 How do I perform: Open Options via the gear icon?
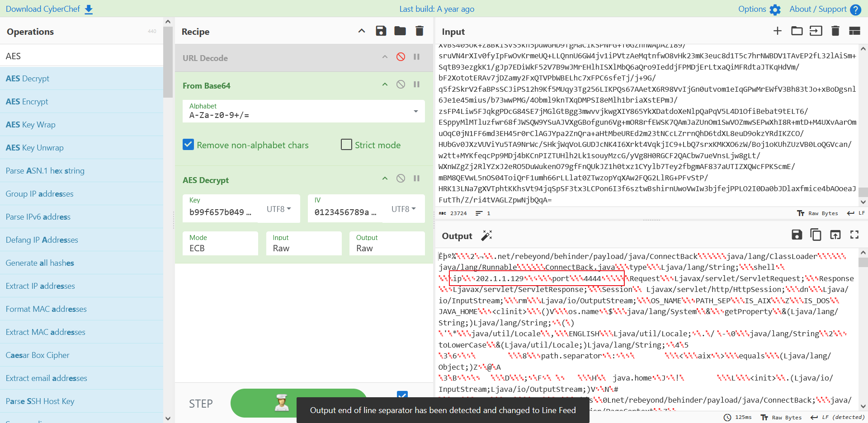(x=775, y=9)
